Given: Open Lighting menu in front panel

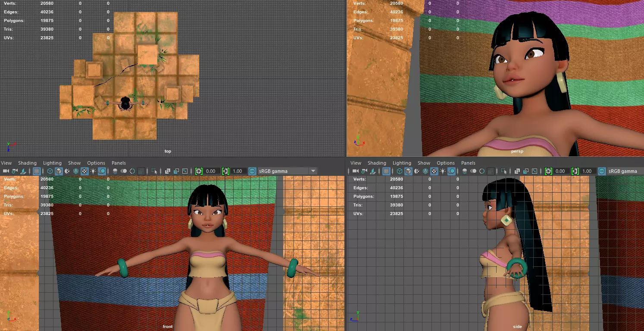Looking at the screenshot, I should (52, 163).
